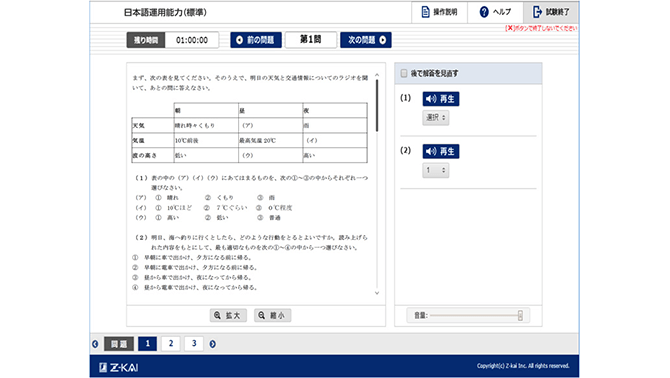
Task: Click the Z-KAI logo in the footer
Action: pyautogui.click(x=118, y=367)
